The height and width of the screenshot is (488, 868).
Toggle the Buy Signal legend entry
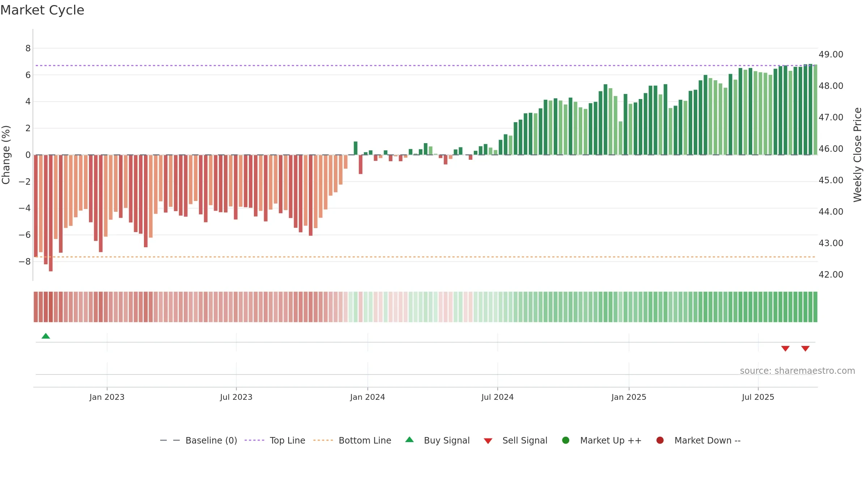(x=437, y=440)
